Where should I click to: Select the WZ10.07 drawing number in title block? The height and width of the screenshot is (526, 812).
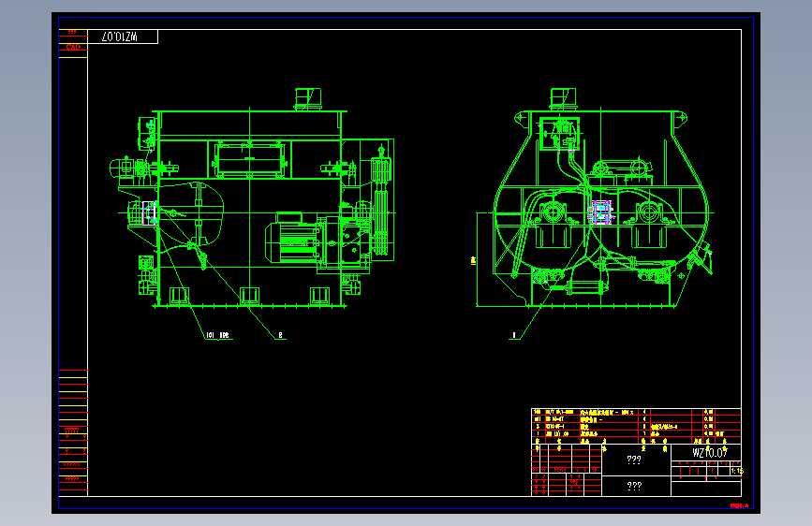click(x=710, y=452)
